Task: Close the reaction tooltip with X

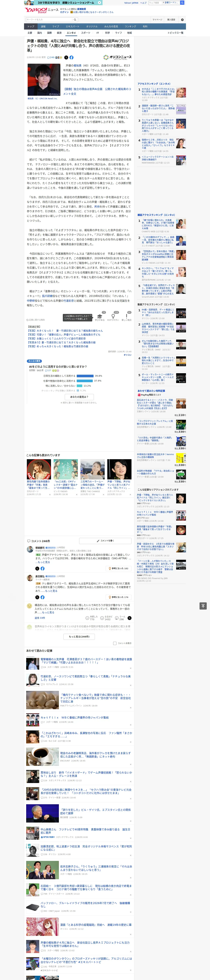Action: (x=91, y=316)
